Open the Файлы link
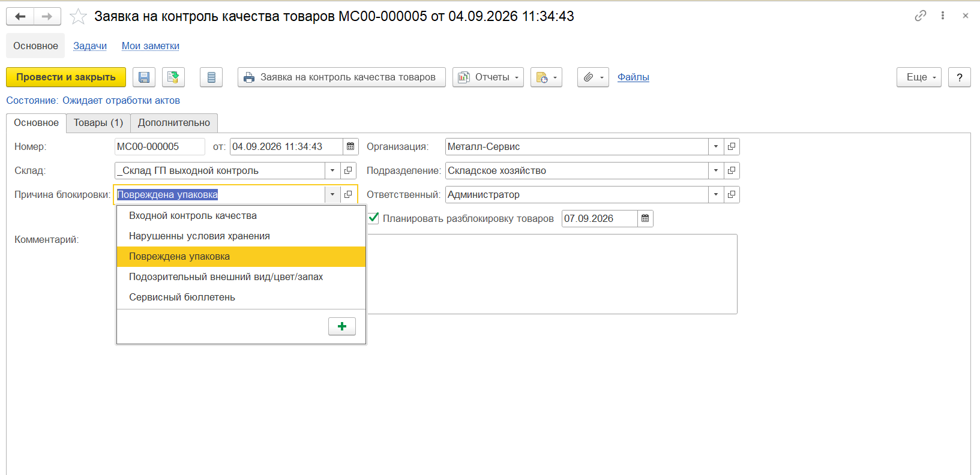Image resolution: width=980 pixels, height=475 pixels. 633,77
